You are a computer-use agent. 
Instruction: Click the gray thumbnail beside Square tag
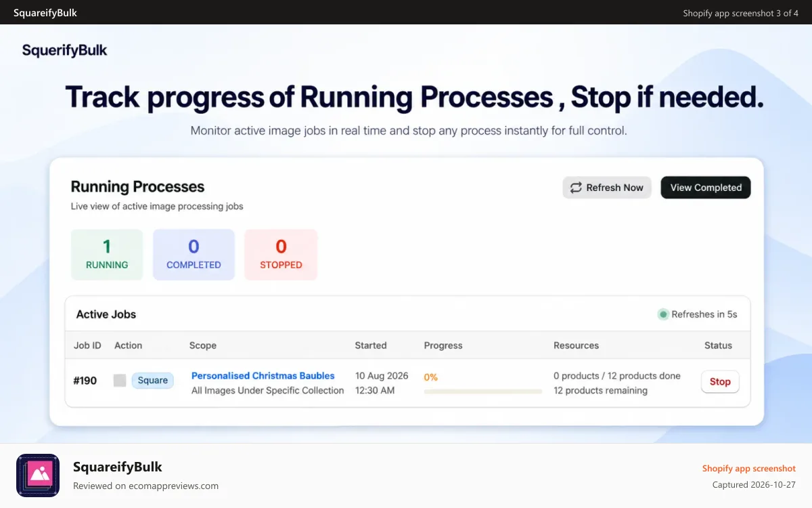120,381
